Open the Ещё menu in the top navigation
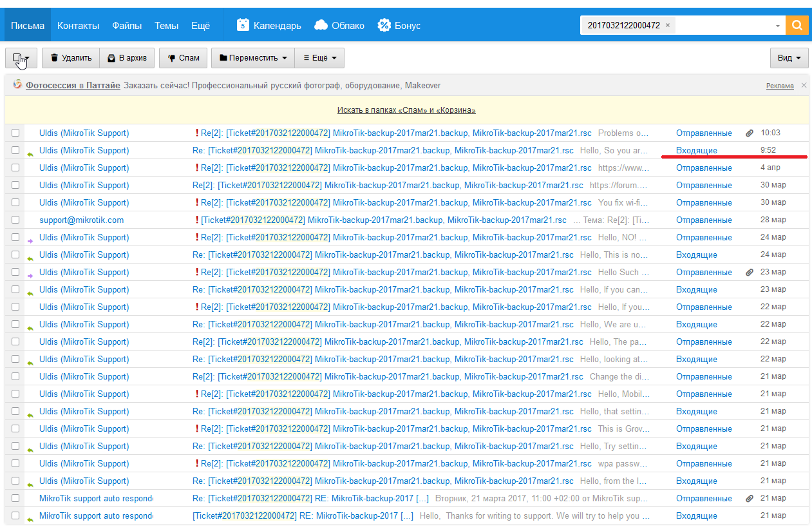This screenshot has height=529, width=812. pyautogui.click(x=200, y=26)
